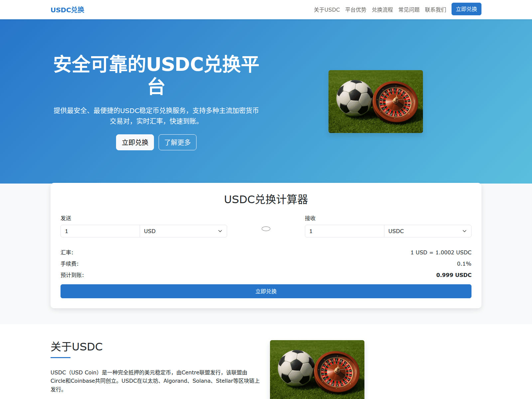Click the wide blue 立即兑换 calculator button
The width and height of the screenshot is (532, 399).
(x=266, y=291)
